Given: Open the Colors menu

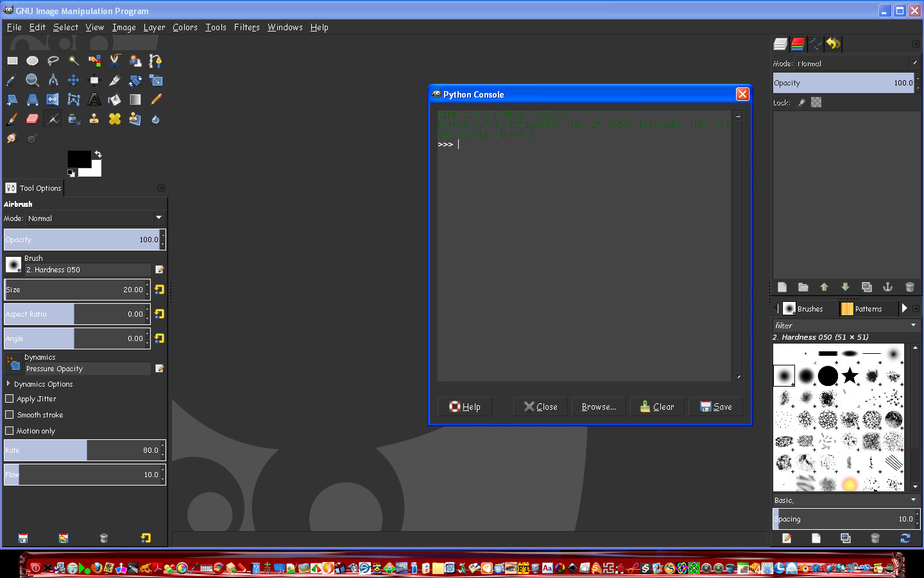Looking at the screenshot, I should [185, 27].
